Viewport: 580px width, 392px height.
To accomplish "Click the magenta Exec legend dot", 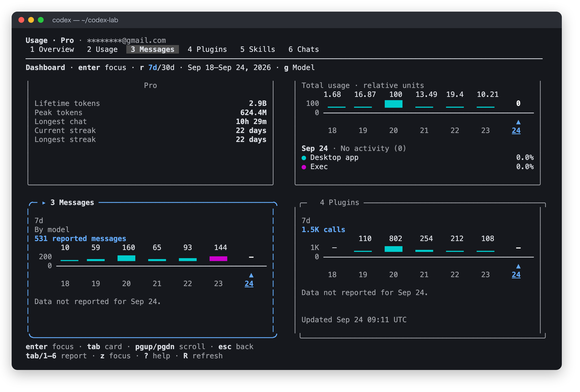I will 304,167.
